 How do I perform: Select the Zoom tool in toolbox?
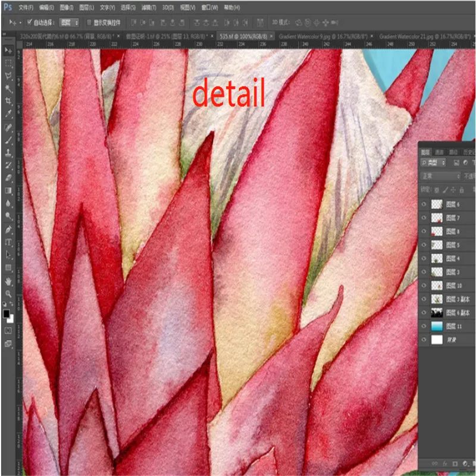(8, 293)
